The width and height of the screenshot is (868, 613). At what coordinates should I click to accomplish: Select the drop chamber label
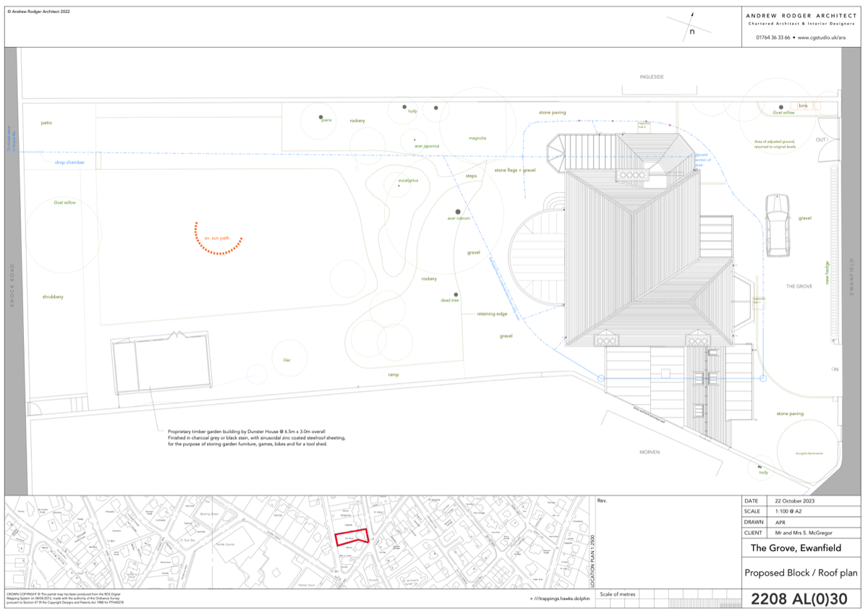tap(69, 163)
